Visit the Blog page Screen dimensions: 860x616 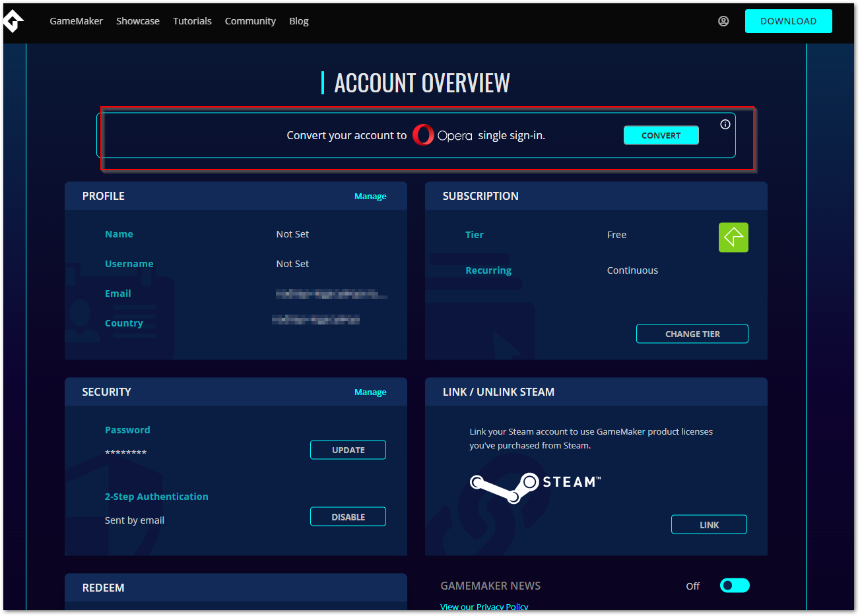298,21
